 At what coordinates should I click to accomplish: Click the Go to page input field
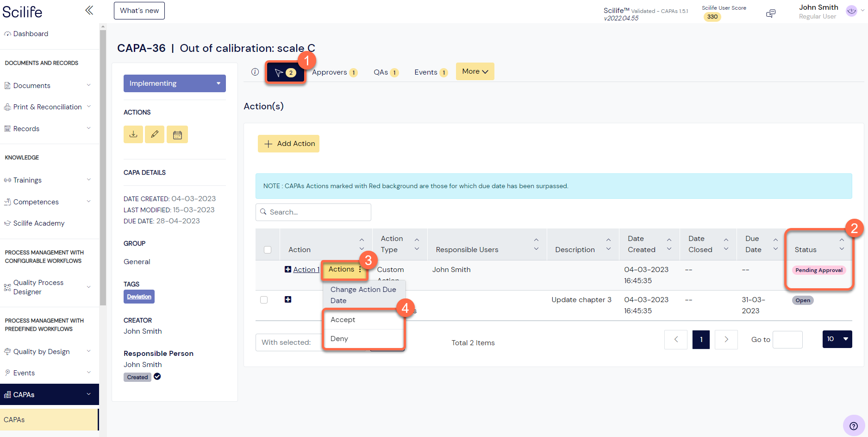coord(787,339)
